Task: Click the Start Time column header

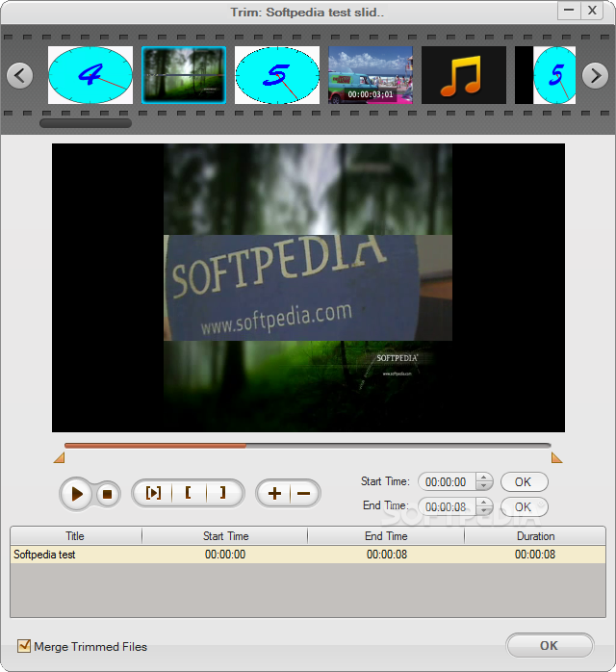Action: [x=225, y=536]
